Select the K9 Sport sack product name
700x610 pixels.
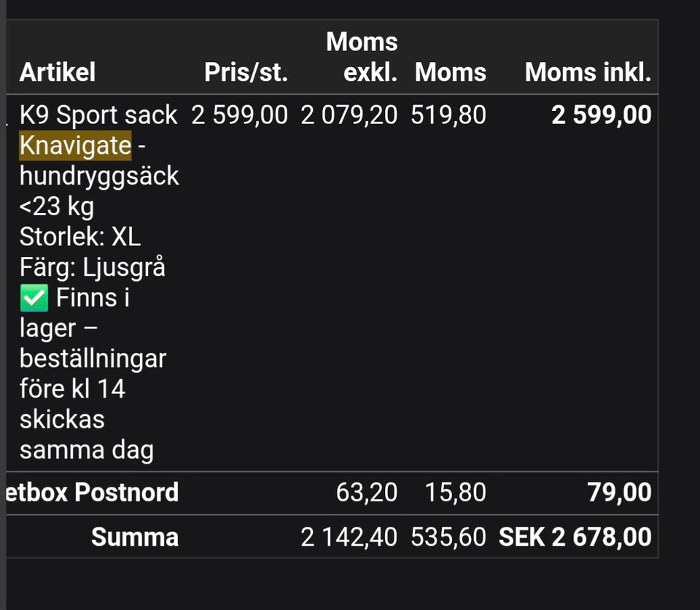click(98, 115)
